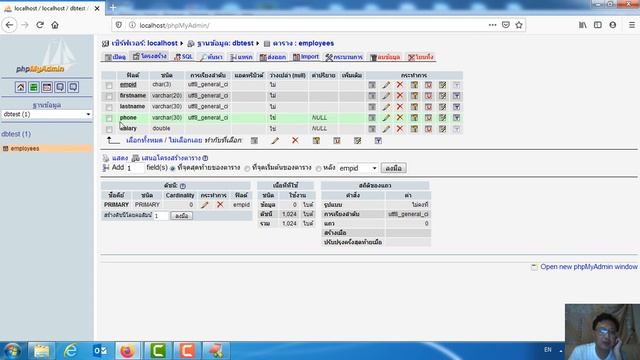Open the dbtest (1) database dropdown
This screenshot has width=640, height=360.
tap(47, 114)
